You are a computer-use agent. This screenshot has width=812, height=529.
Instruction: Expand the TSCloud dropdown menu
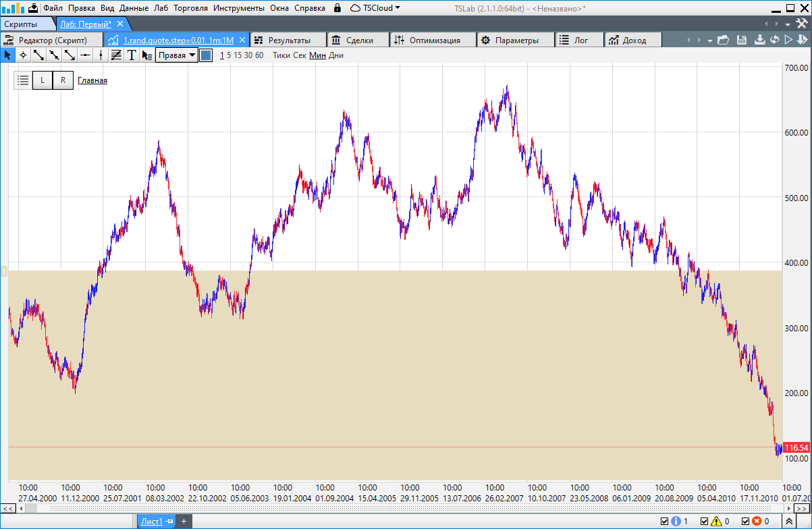point(376,8)
